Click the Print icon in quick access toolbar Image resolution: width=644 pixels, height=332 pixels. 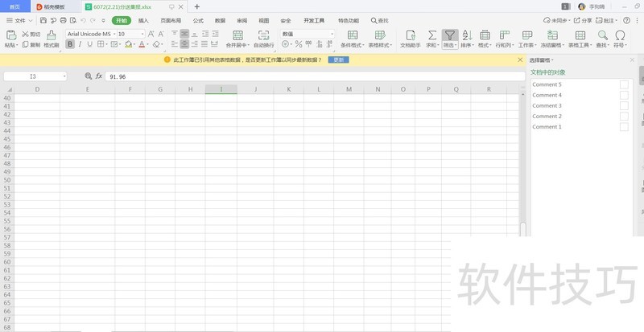[x=63, y=20]
